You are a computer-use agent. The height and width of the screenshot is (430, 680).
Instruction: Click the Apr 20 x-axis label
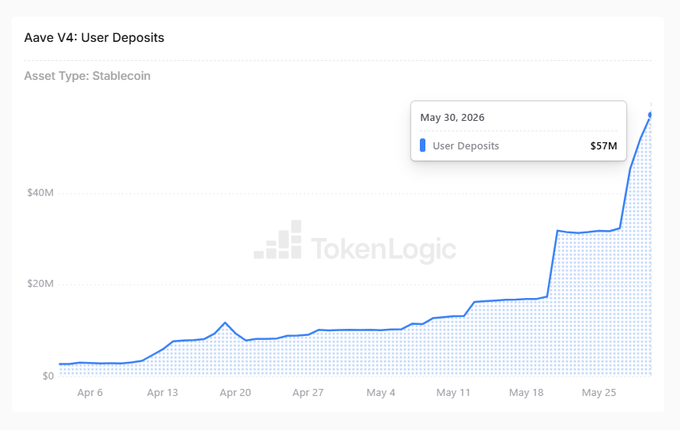click(x=235, y=393)
